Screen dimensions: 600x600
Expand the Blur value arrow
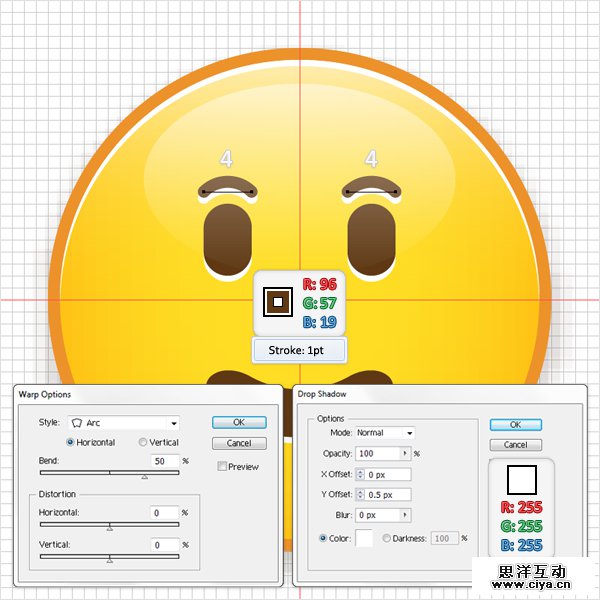[404, 515]
